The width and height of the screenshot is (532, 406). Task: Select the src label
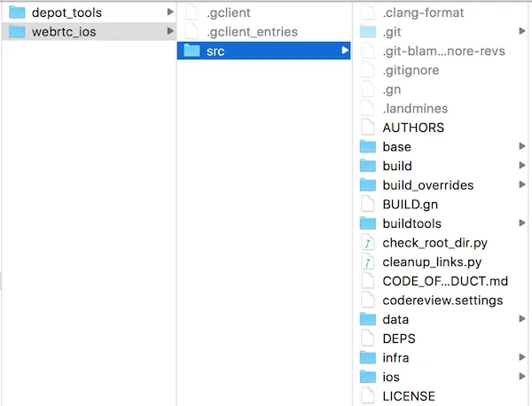click(215, 51)
